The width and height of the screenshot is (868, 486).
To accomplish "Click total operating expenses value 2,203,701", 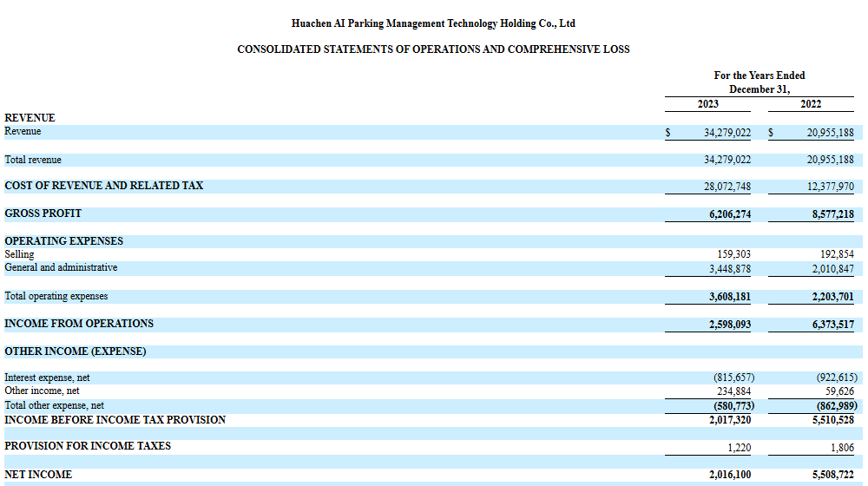I will [x=833, y=297].
